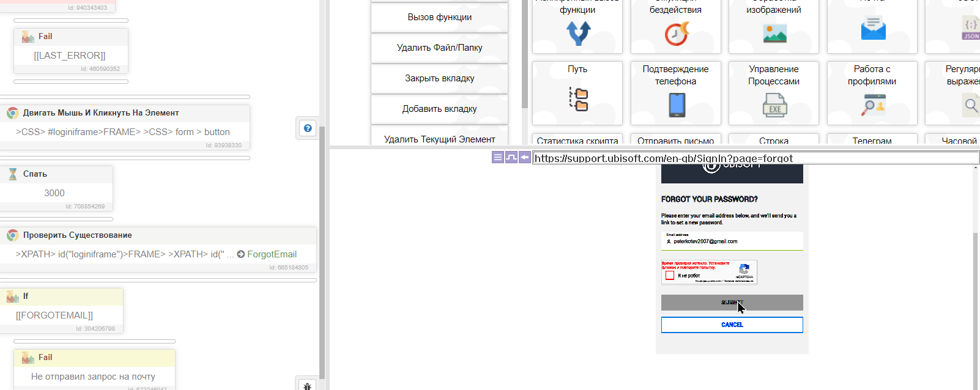Click the email address input field

tap(734, 241)
